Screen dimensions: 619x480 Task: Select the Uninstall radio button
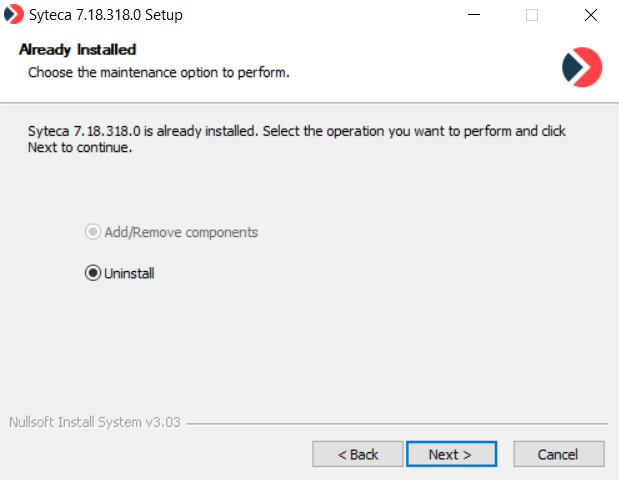click(93, 273)
